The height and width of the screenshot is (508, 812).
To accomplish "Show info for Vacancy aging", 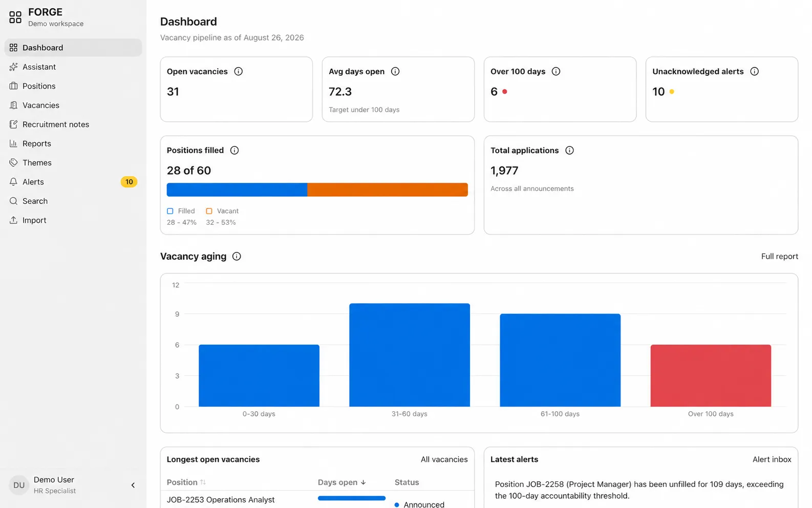I will [237, 256].
